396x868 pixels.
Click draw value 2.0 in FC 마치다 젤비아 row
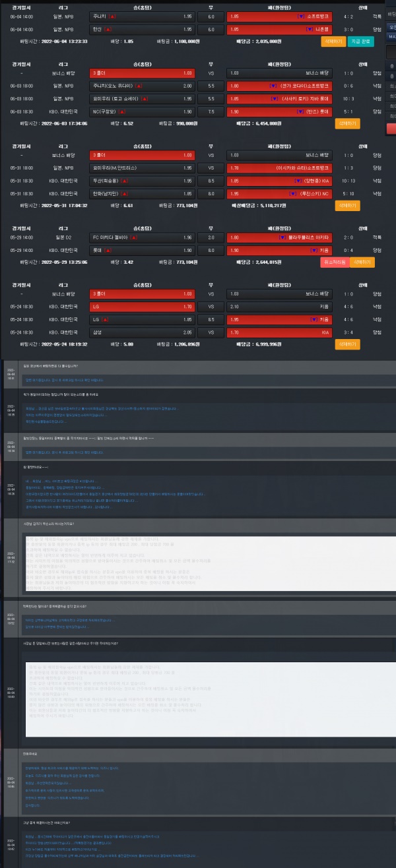click(x=211, y=237)
